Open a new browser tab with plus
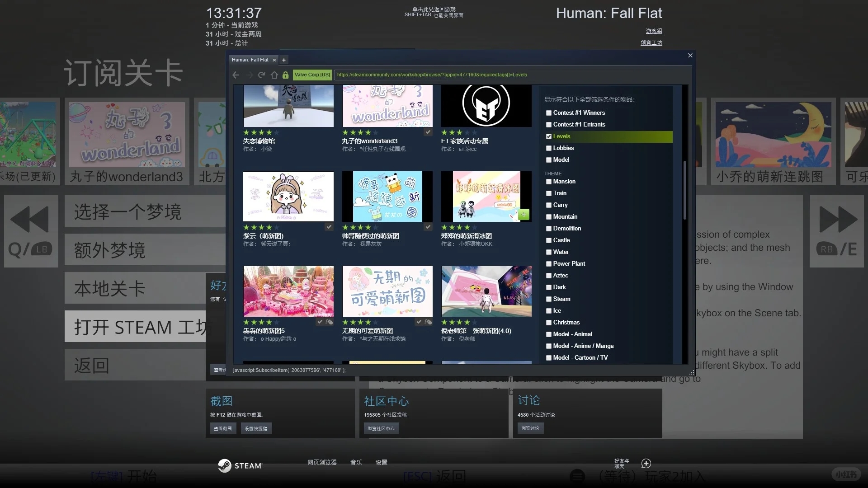The width and height of the screenshot is (868, 488). click(x=284, y=60)
